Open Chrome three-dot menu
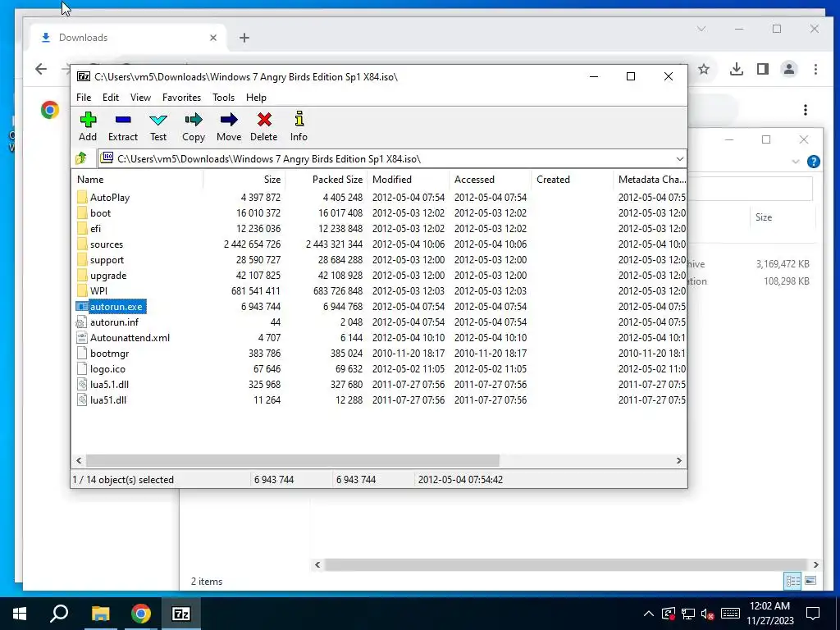 point(815,69)
